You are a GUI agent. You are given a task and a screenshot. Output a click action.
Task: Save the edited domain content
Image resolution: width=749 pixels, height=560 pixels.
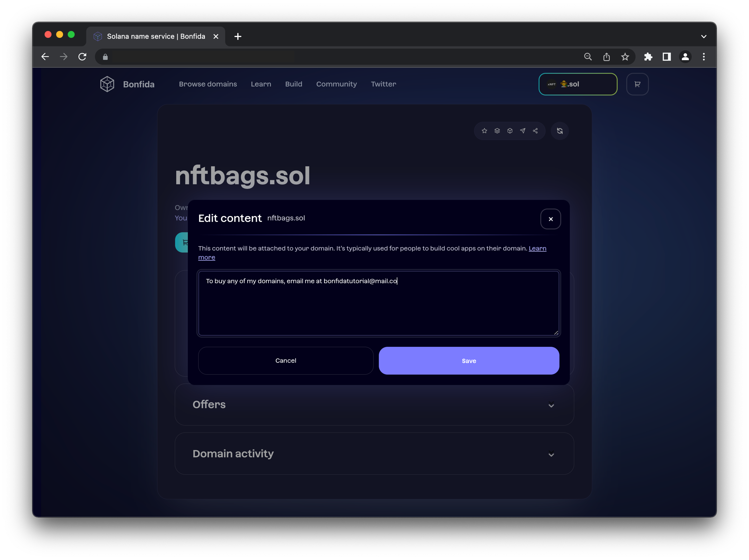coord(469,360)
